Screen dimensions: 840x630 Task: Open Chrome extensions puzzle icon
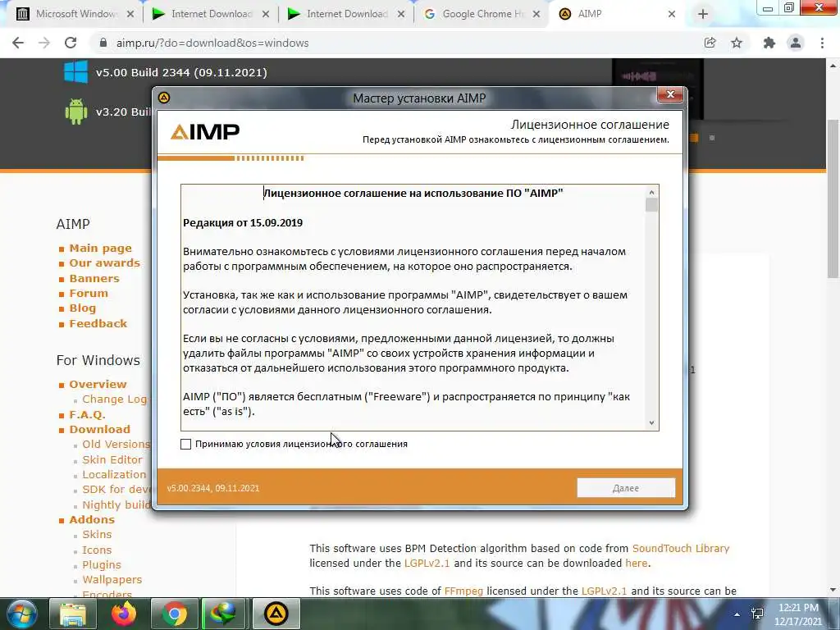(x=769, y=43)
